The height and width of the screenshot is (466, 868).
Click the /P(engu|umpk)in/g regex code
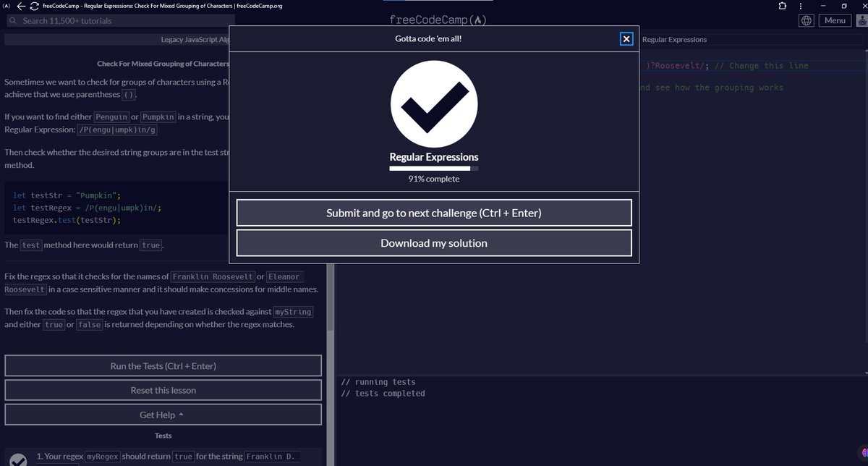click(x=117, y=130)
